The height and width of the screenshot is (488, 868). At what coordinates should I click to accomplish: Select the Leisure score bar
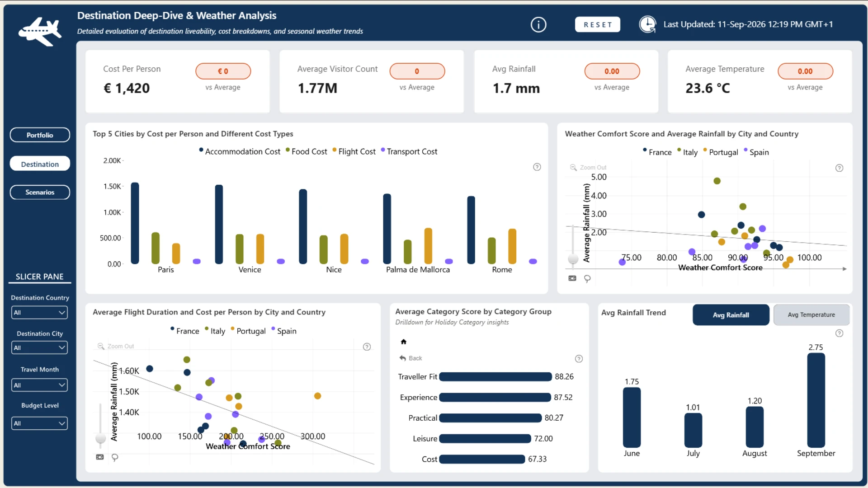tap(485, 439)
